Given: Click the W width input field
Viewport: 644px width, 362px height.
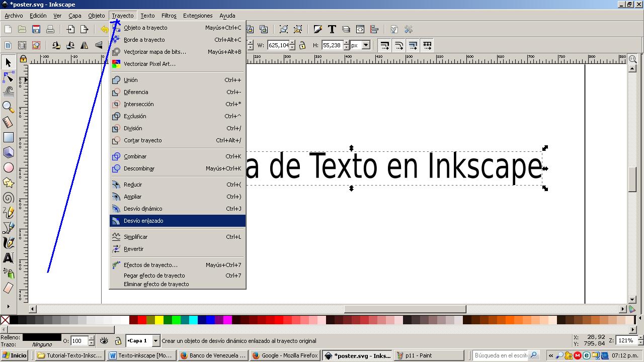Looking at the screenshot, I should (x=278, y=45).
